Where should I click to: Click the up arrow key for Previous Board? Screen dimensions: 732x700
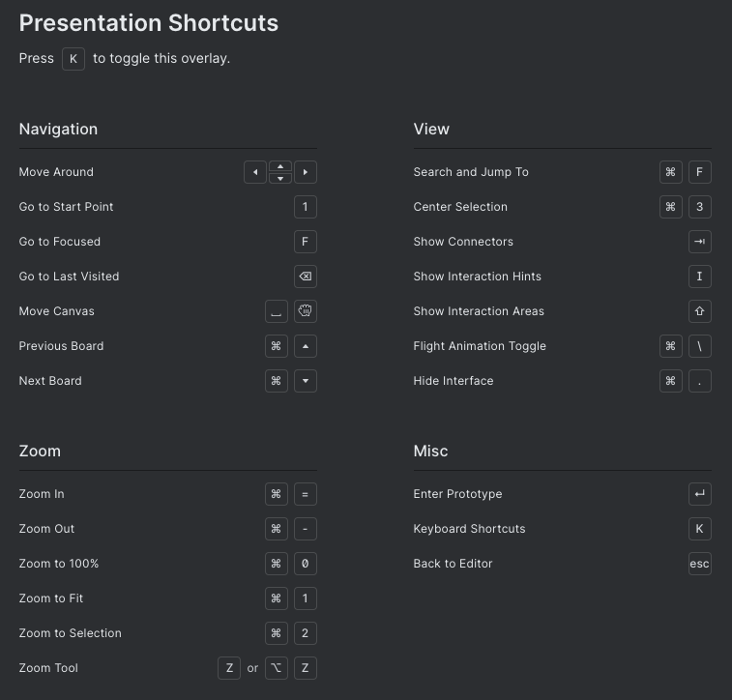click(x=306, y=346)
